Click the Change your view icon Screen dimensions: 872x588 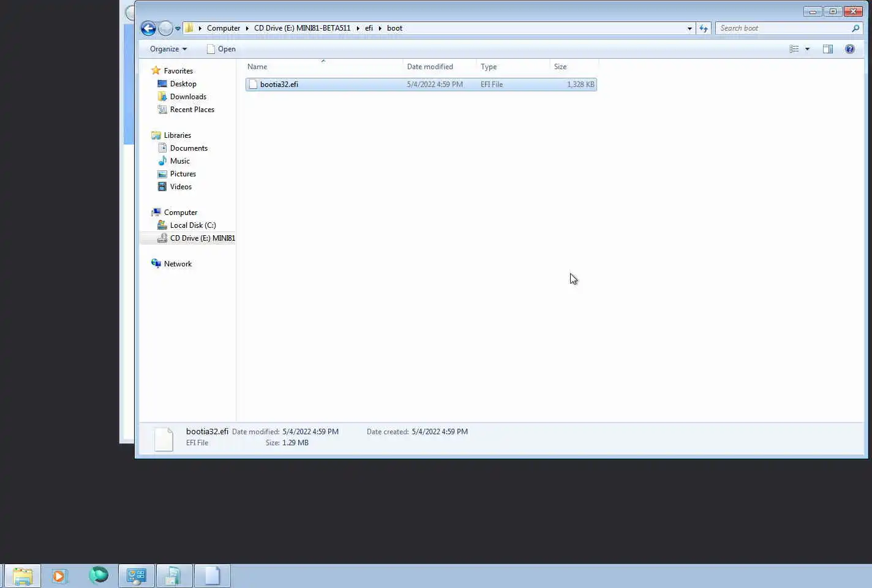point(794,49)
